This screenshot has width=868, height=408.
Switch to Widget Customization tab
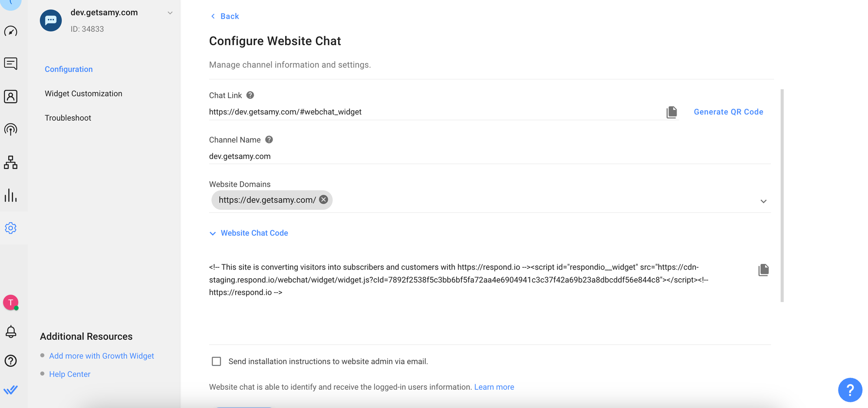(x=83, y=94)
